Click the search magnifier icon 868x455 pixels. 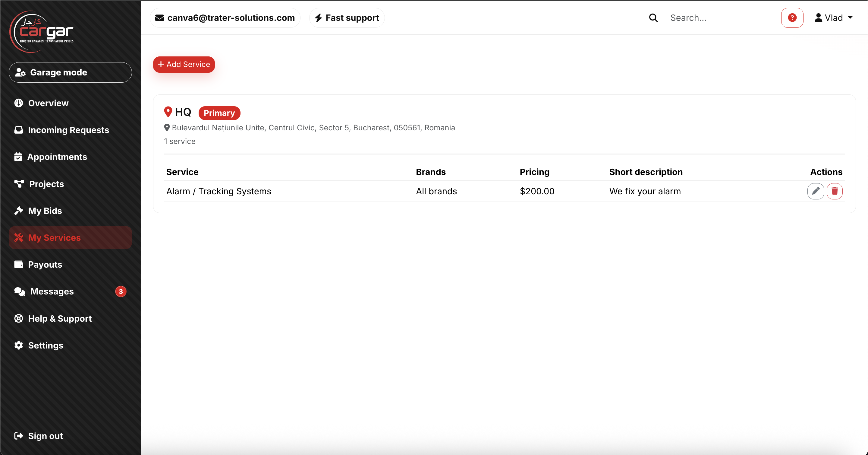[x=653, y=17]
